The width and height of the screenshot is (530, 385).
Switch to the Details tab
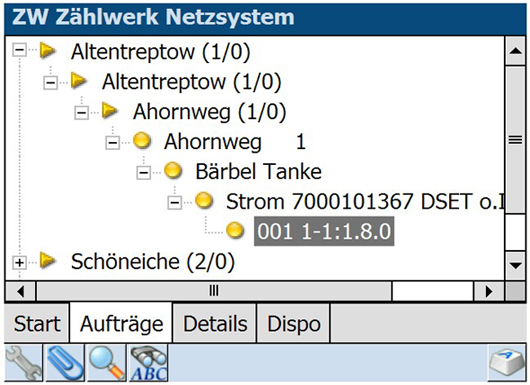coord(215,324)
